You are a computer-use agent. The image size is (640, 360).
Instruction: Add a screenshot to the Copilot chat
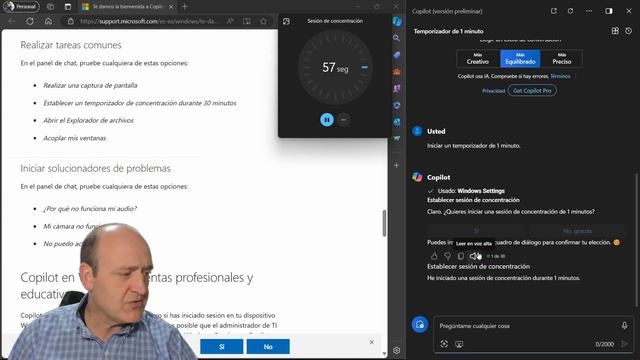click(x=459, y=344)
